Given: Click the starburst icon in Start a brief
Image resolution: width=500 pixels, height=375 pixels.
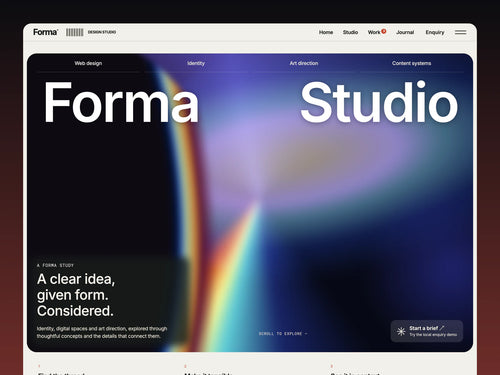Looking at the screenshot, I should [x=401, y=331].
